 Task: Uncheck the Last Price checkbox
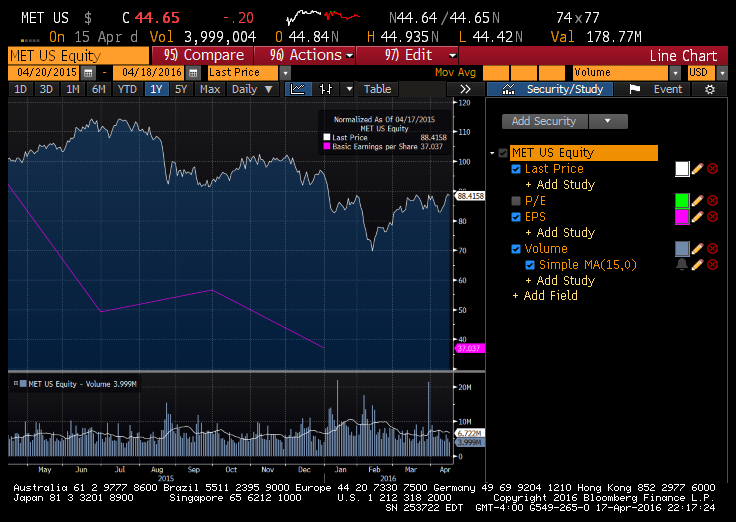tap(516, 169)
